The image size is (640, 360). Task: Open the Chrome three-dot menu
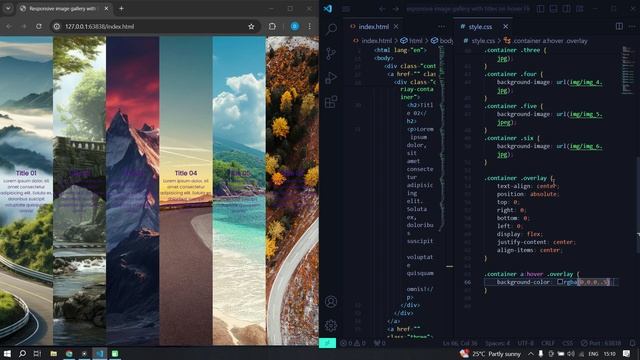[309, 27]
